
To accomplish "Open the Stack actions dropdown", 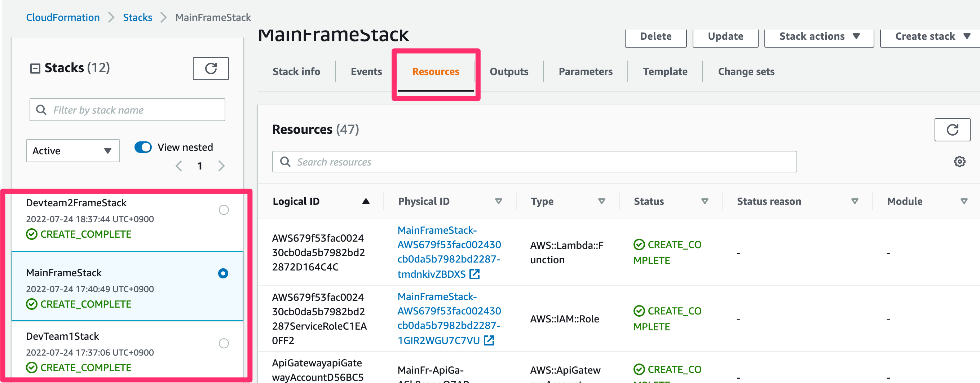I will coord(819,36).
